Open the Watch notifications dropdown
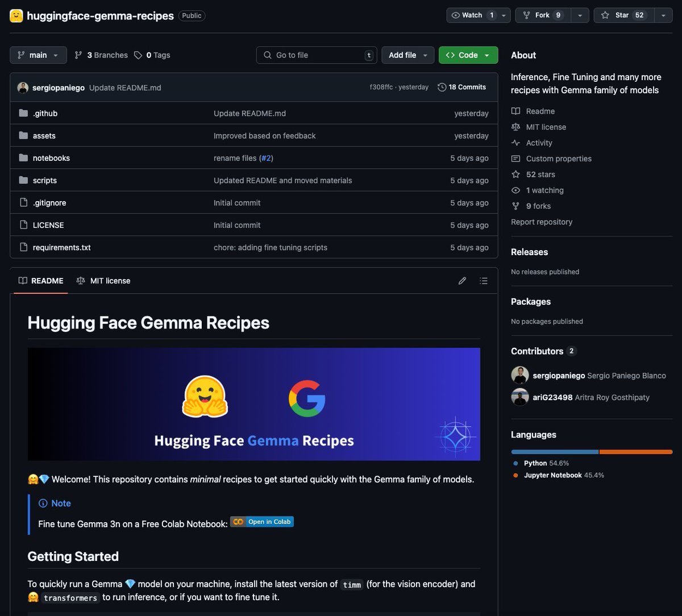This screenshot has width=682, height=616. (x=479, y=15)
